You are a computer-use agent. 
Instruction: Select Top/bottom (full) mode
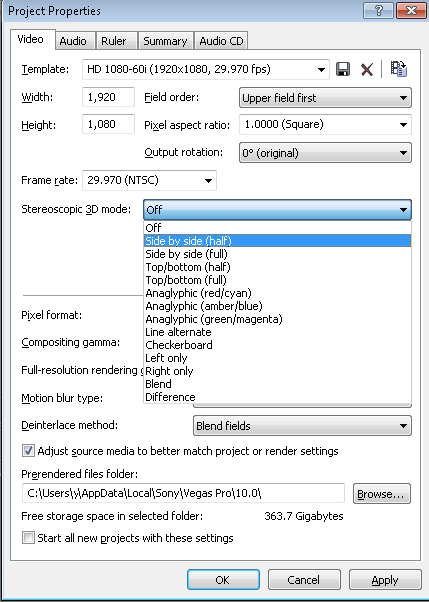click(277, 280)
